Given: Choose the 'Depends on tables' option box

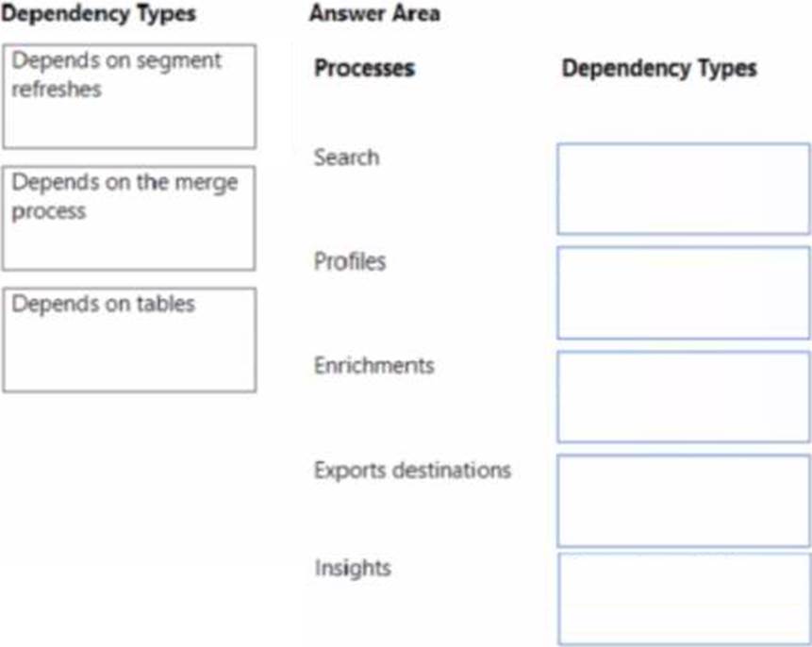Looking at the screenshot, I should click(x=129, y=340).
